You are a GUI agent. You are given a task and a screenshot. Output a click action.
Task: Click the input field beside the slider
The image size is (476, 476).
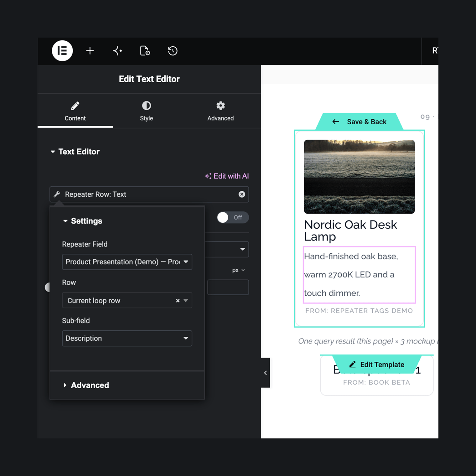228,287
